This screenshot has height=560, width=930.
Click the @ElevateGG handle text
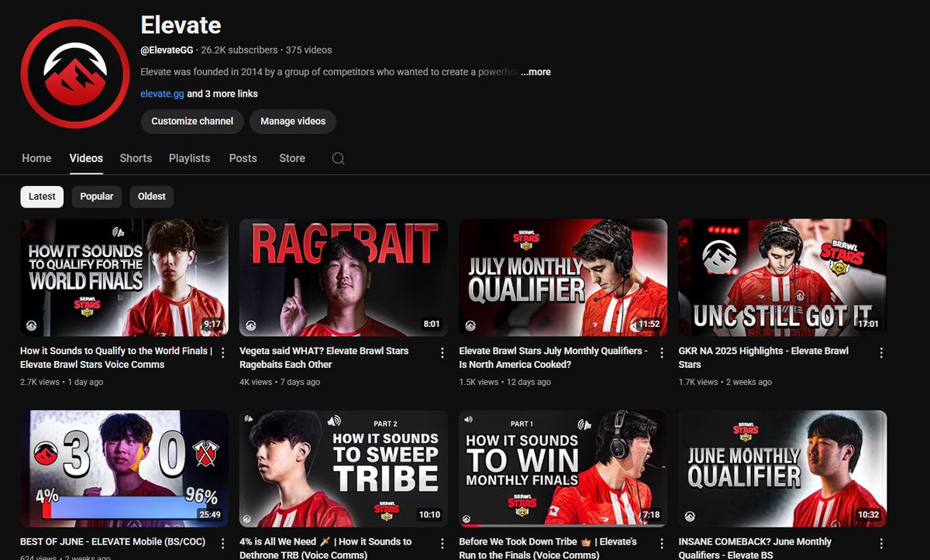[x=167, y=50]
